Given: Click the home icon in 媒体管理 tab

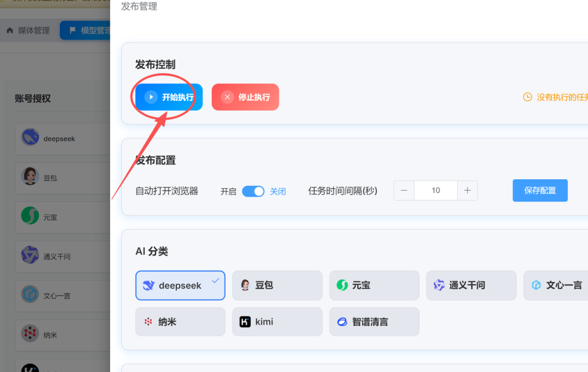Looking at the screenshot, I should 10,30.
